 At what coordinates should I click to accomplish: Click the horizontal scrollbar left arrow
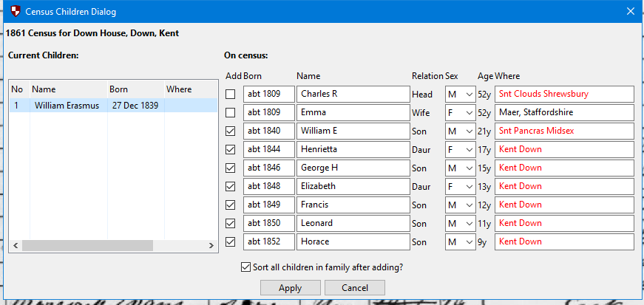[x=16, y=246]
